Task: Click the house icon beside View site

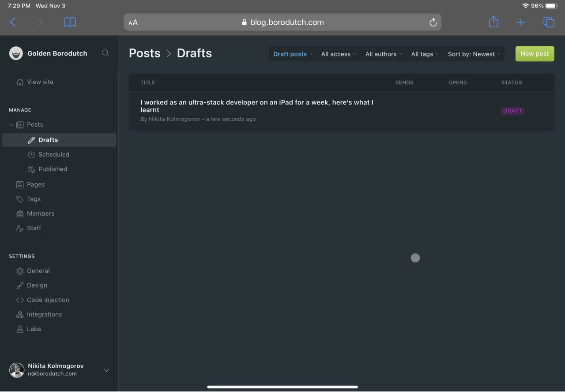Action: pos(20,82)
